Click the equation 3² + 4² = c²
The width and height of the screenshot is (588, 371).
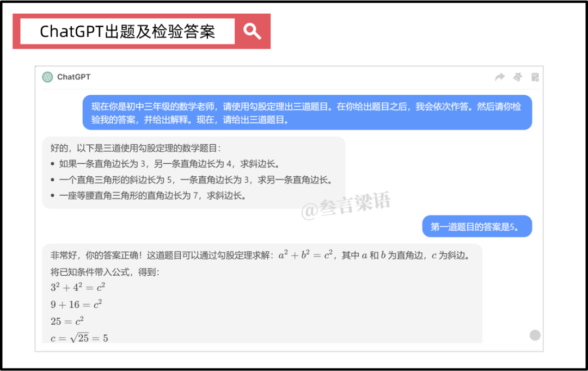78,287
